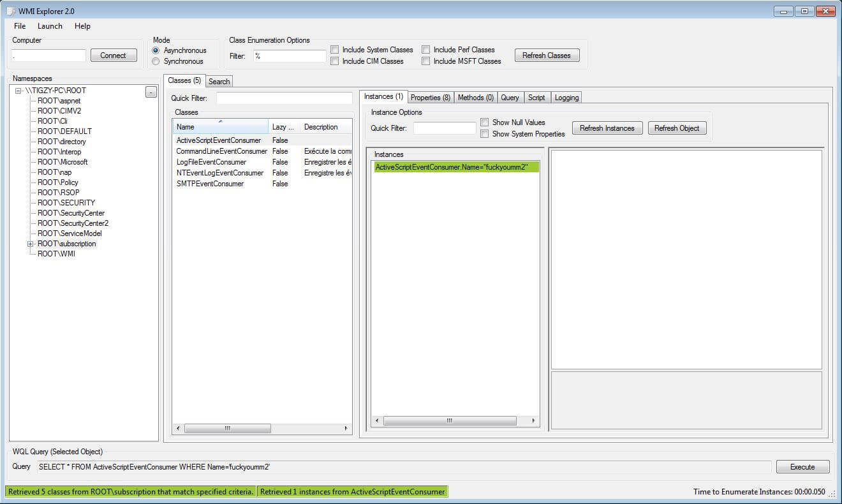Switch to the Properties (8) tab

click(x=430, y=98)
